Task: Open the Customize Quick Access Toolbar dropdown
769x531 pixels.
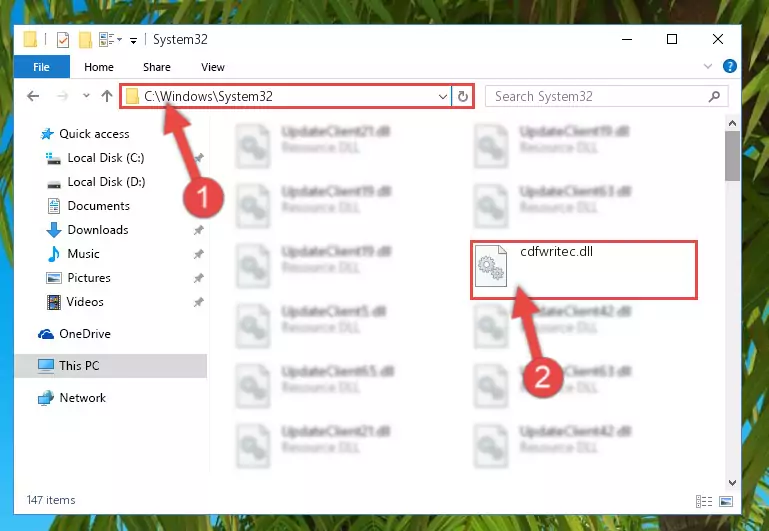Action: click(133, 41)
